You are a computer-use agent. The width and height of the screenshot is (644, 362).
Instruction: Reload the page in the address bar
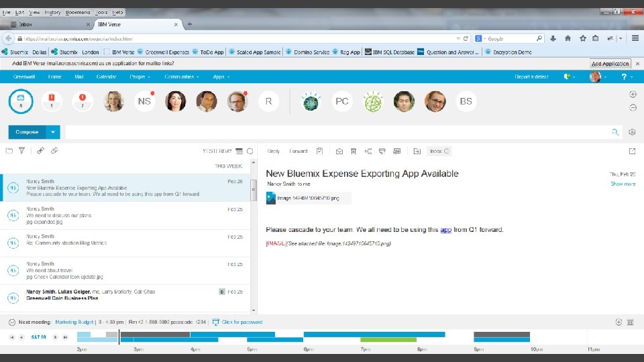click(x=466, y=39)
